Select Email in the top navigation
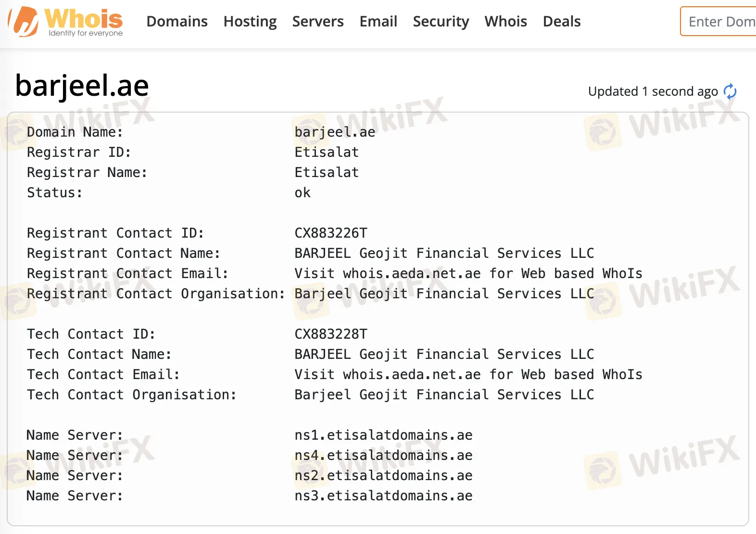756x534 pixels. pos(378,22)
